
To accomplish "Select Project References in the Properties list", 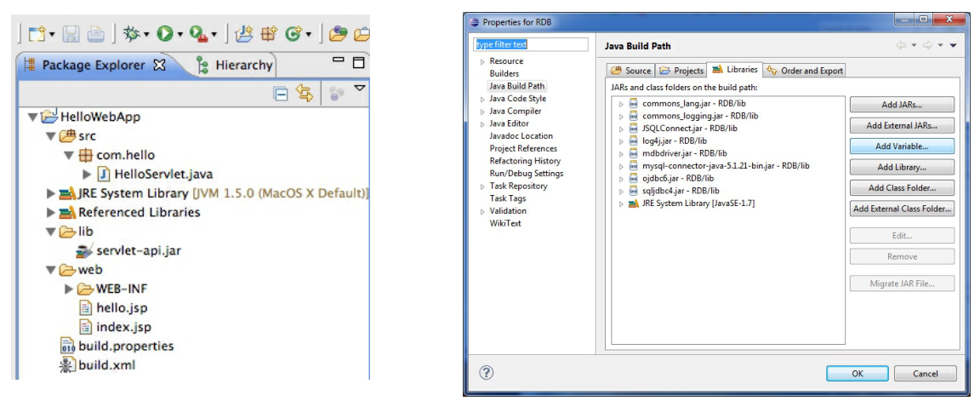I will point(524,148).
